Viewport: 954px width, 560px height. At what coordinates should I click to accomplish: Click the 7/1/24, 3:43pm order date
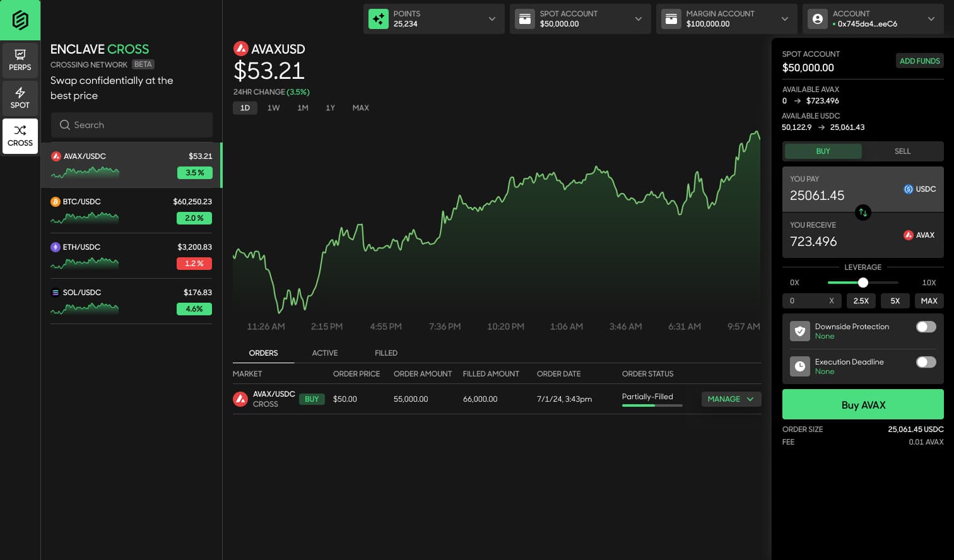coord(564,399)
